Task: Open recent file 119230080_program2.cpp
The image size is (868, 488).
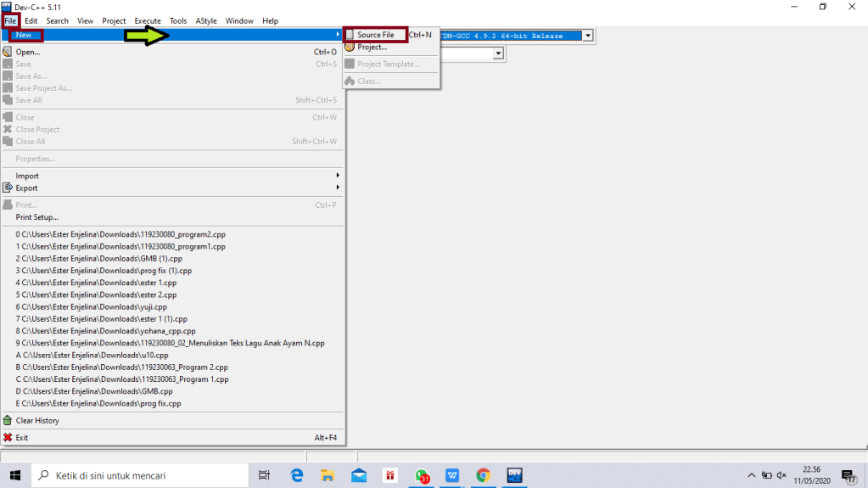Action: click(x=120, y=234)
